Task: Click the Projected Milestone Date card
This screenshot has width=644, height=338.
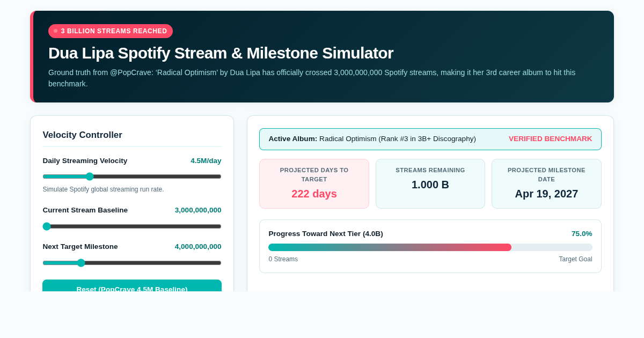Action: tap(546, 184)
